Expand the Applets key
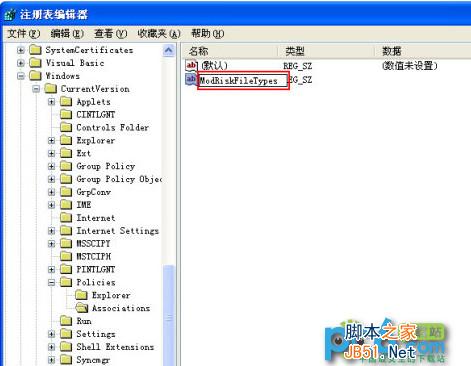The height and width of the screenshot is (366, 471). coord(51,102)
